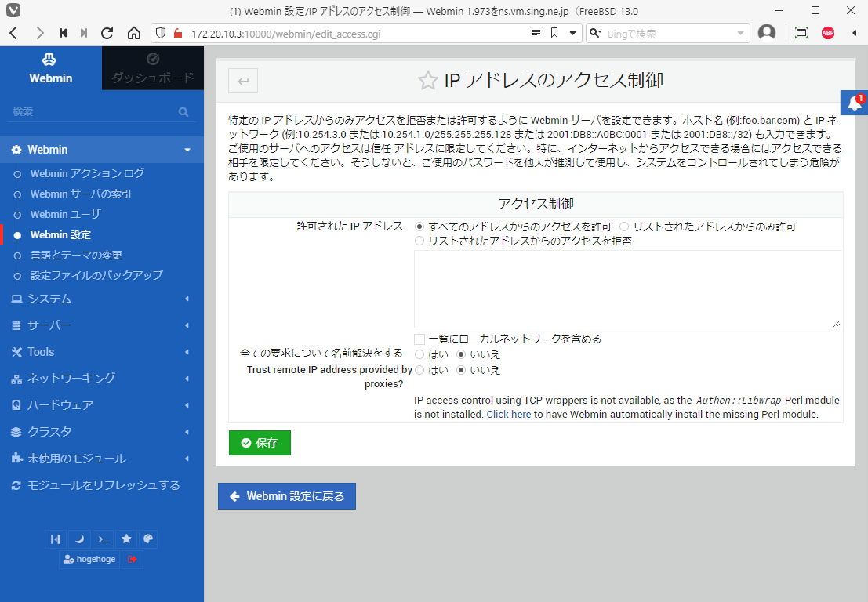This screenshot has width=868, height=602.
Task: Open the notifications bell icon
Action: pyautogui.click(x=854, y=103)
